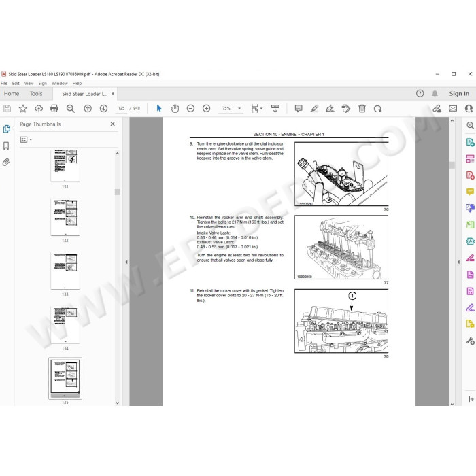Open Export PDF tool in right pane
The image size is (476, 476).
click(x=471, y=142)
